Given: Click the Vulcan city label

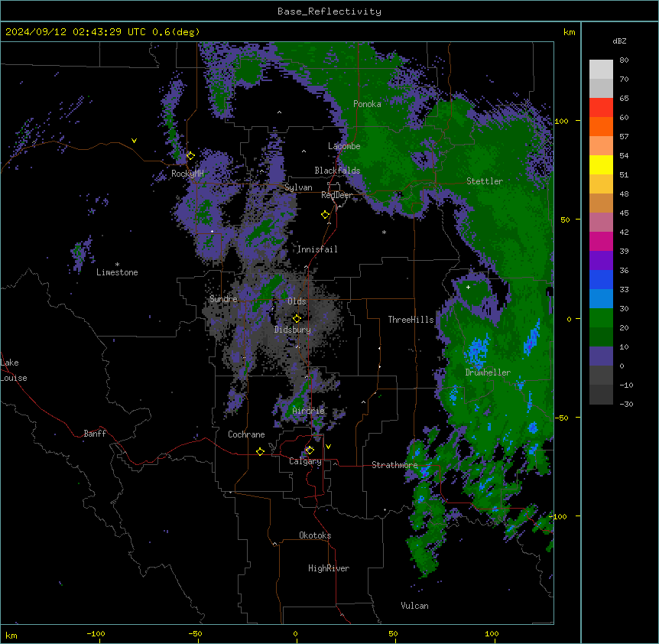Looking at the screenshot, I should [414, 606].
